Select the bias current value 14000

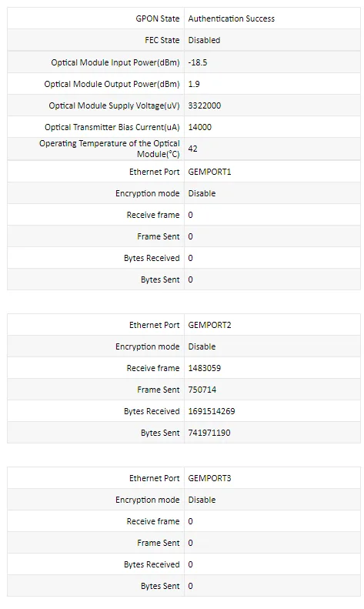(200, 127)
